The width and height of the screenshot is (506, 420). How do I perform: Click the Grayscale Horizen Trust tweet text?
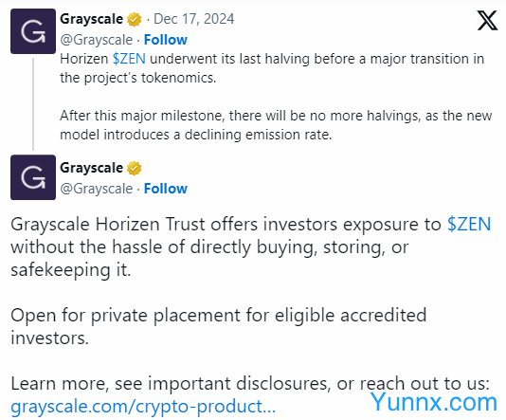pos(251,247)
